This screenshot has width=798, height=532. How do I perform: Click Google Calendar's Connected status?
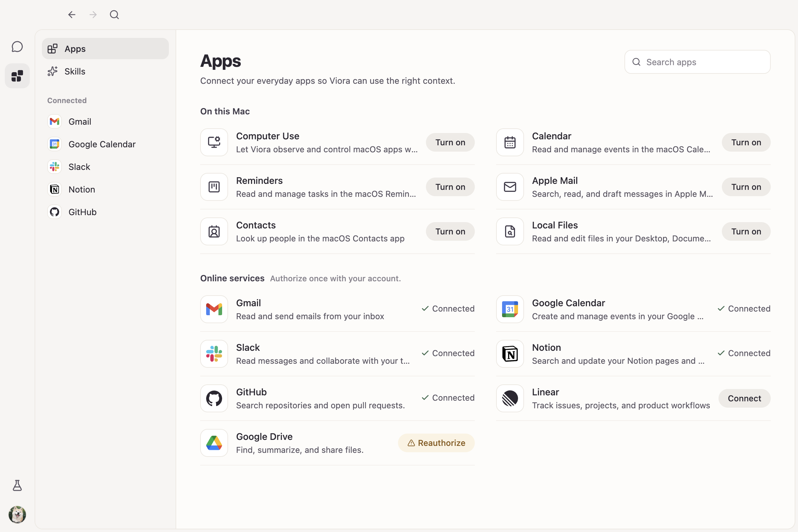[744, 309]
